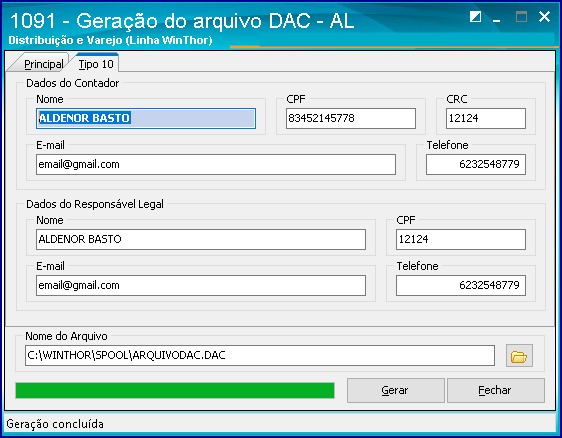Open folder browse icon for file name
This screenshot has width=562, height=438.
pos(519,356)
